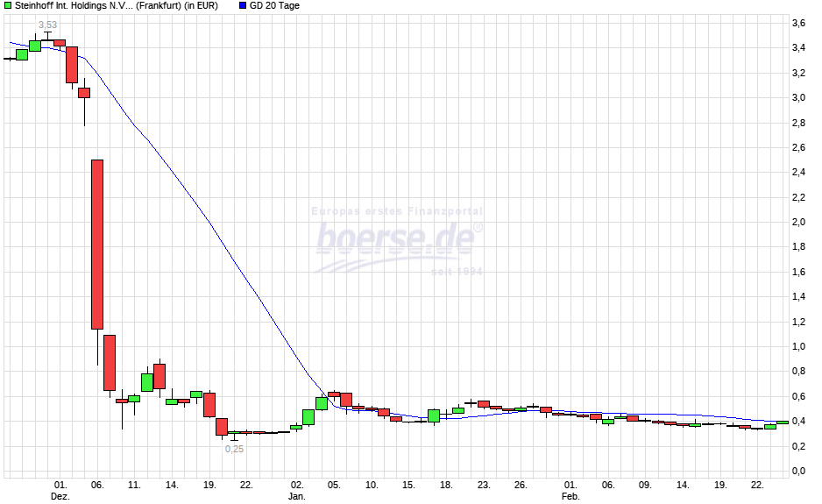Select the 01. Dez. date marker
The width and height of the screenshot is (822, 504).
tap(60, 490)
